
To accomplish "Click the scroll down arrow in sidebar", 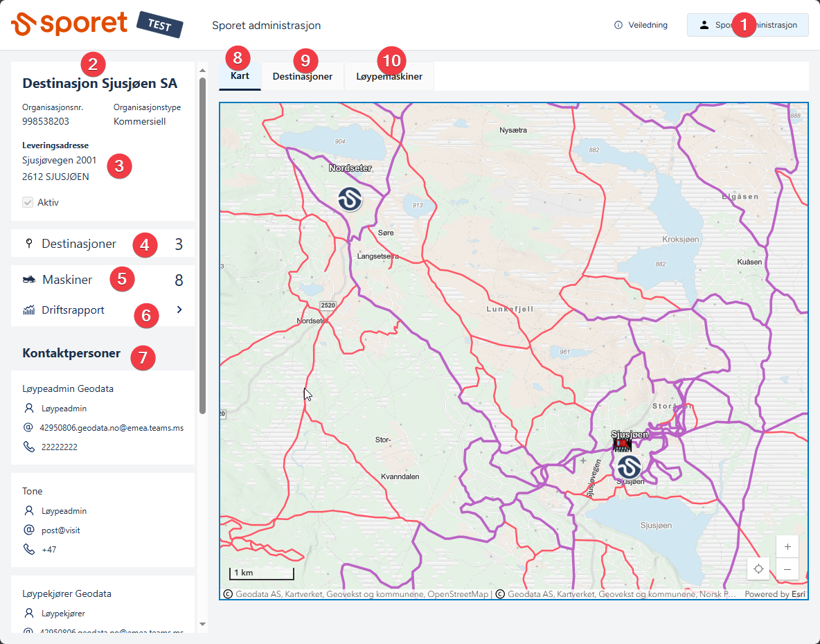I will 202,624.
